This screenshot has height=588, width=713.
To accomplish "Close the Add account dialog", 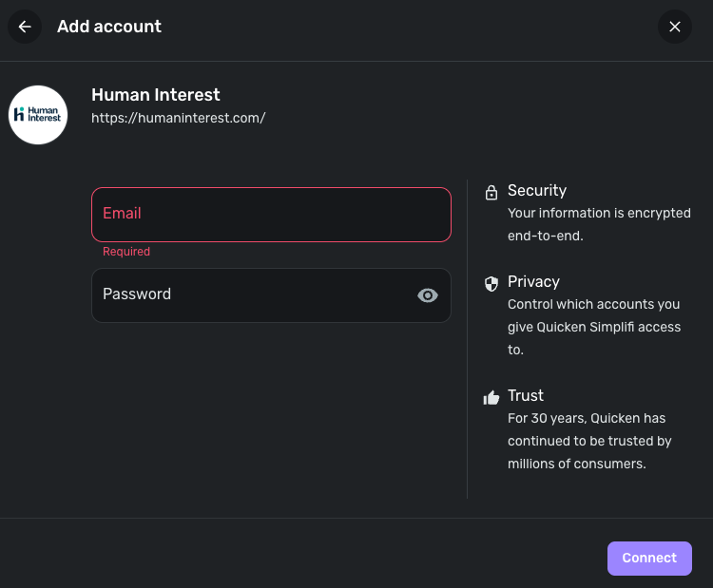I will (x=675, y=27).
